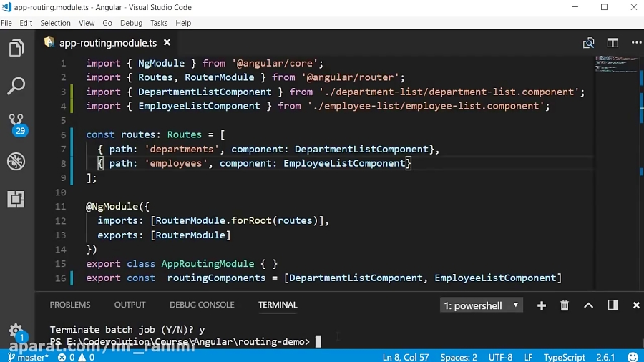Viewport: 644px width, 362px height.
Task: Click routingComponents identifier on line 16
Action: [x=216, y=278]
